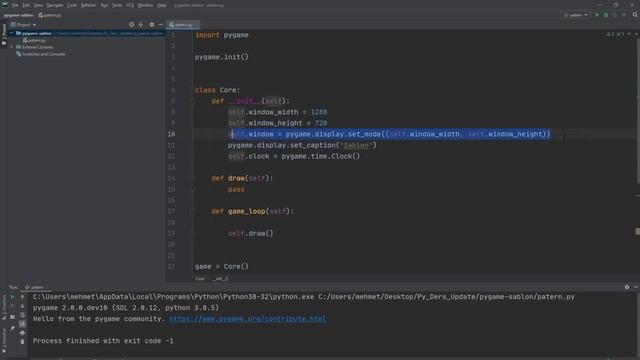
Task: Open Project panel settings gear
Action: [x=152, y=24]
